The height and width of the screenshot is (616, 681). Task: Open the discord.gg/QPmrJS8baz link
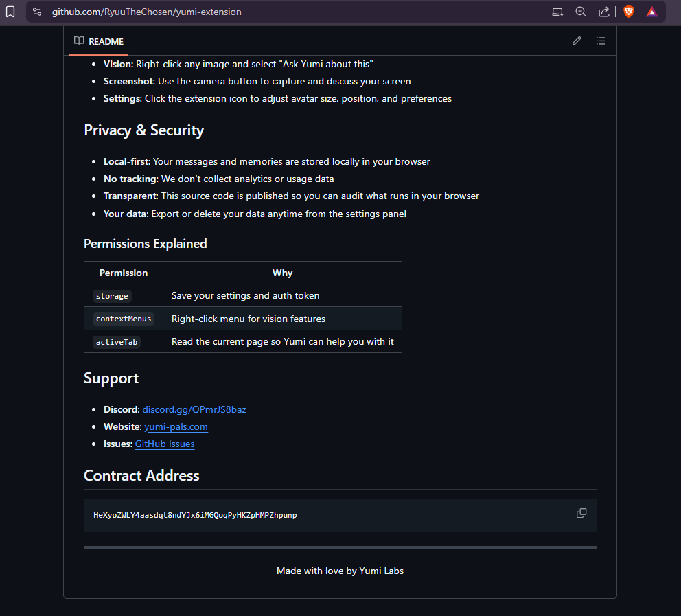194,410
